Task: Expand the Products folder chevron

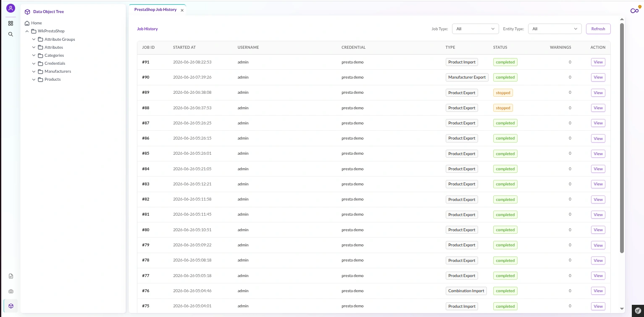Action: pyautogui.click(x=34, y=79)
